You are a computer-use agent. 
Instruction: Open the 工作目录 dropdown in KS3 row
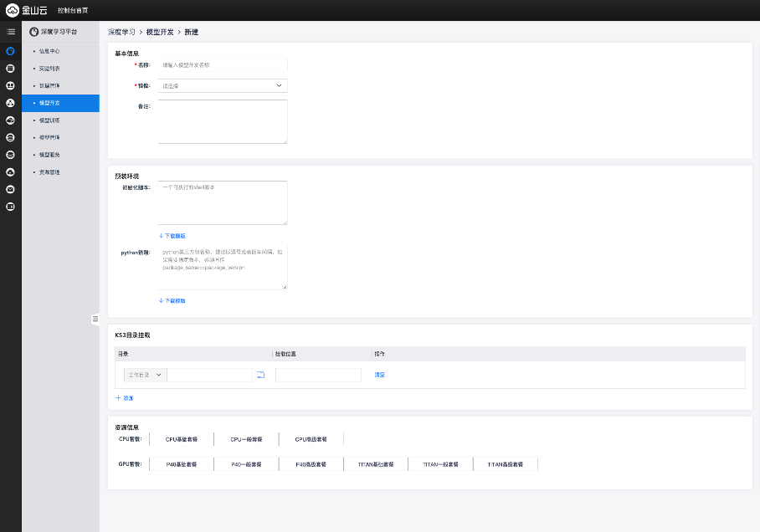pos(146,375)
